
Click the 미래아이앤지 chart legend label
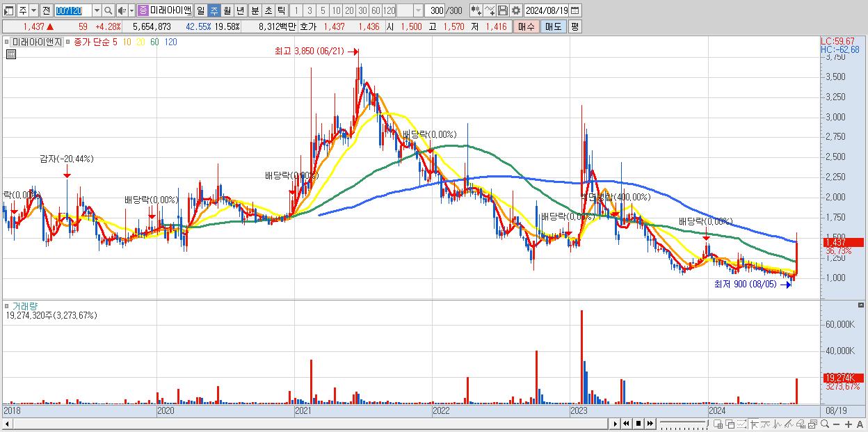point(37,42)
